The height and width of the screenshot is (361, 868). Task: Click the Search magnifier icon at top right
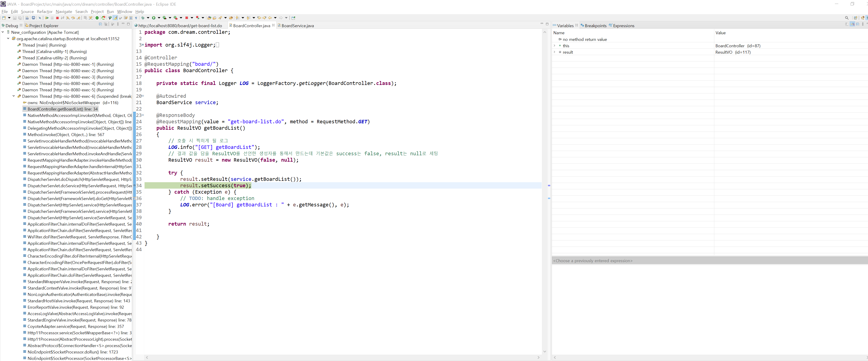[847, 18]
